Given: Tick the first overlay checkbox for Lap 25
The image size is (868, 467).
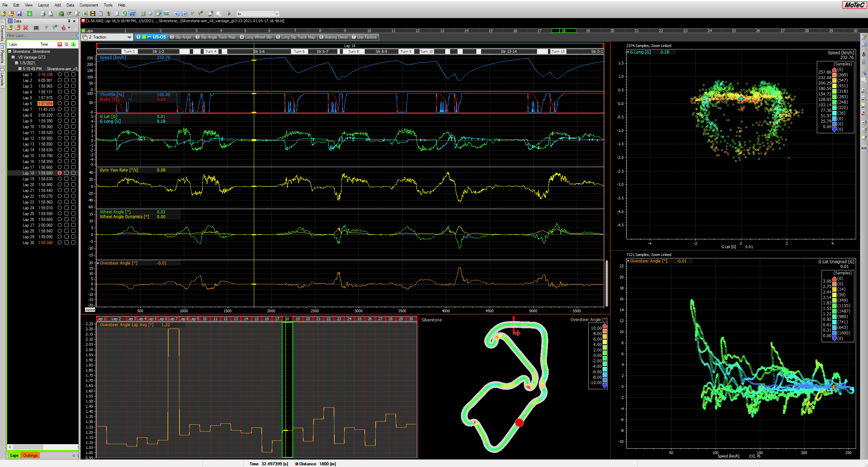Looking at the screenshot, I should pos(67,214).
